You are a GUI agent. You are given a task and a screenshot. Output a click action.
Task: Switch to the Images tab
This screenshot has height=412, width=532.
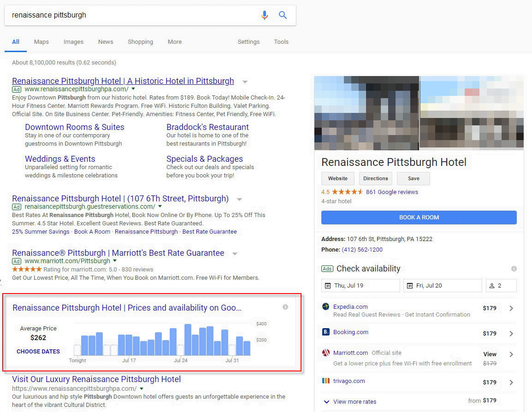click(x=73, y=41)
